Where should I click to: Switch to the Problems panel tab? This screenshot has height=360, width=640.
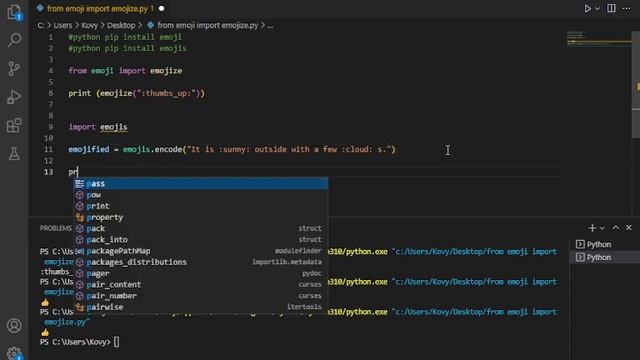[x=56, y=228]
